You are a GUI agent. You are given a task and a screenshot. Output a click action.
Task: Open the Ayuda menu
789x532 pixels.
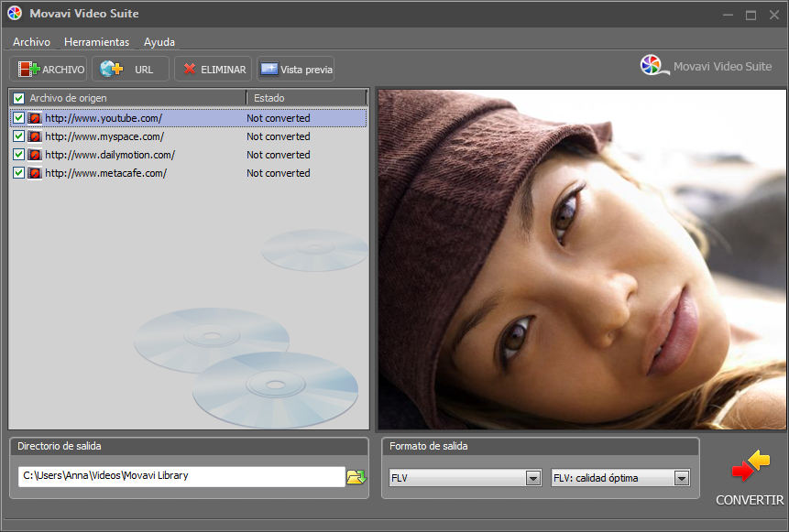pyautogui.click(x=159, y=42)
